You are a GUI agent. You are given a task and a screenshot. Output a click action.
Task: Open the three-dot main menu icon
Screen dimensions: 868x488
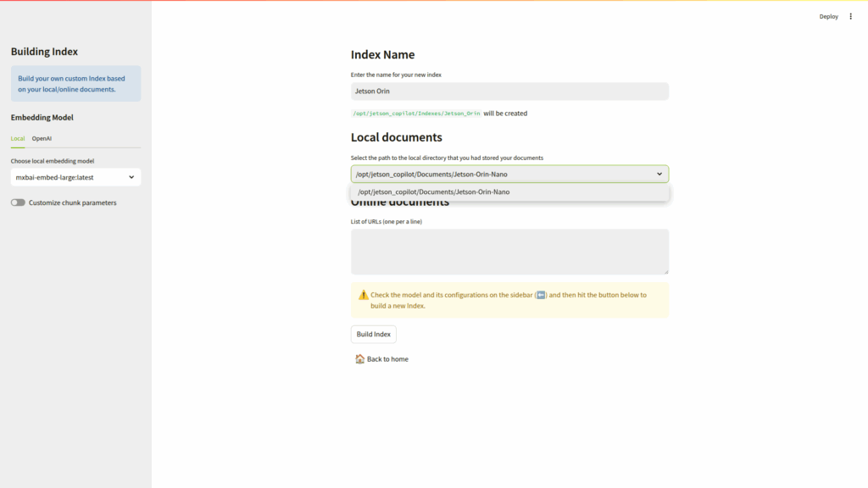851,16
